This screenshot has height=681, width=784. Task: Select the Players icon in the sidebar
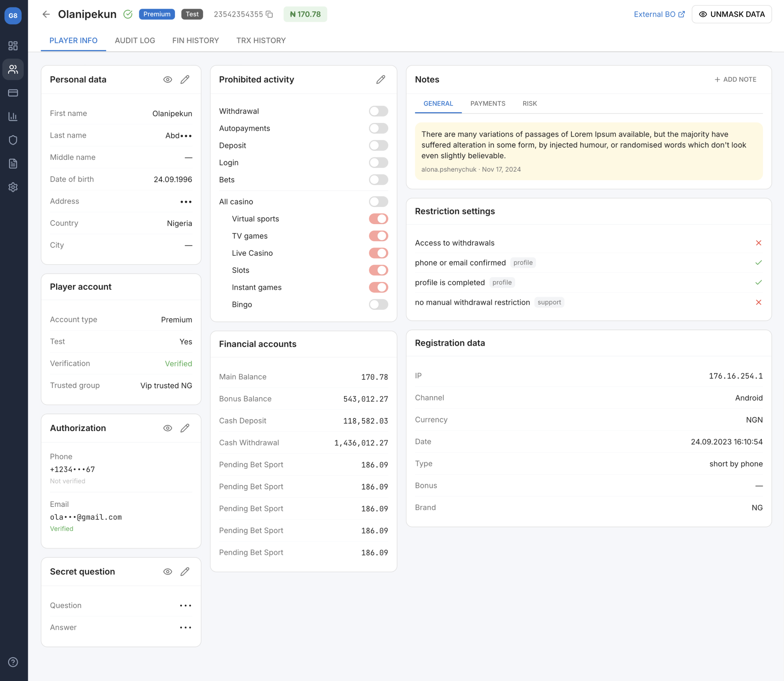point(13,69)
